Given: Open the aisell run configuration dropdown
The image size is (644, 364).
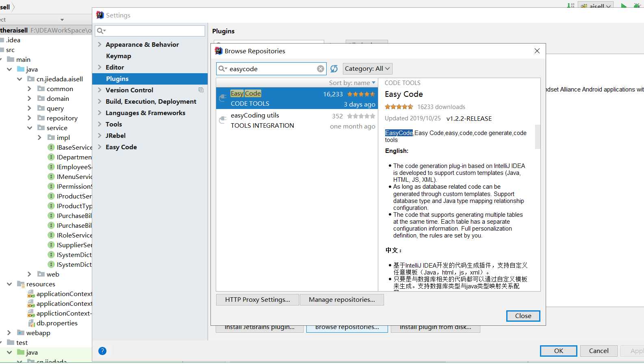Looking at the screenshot, I should coord(596,6).
